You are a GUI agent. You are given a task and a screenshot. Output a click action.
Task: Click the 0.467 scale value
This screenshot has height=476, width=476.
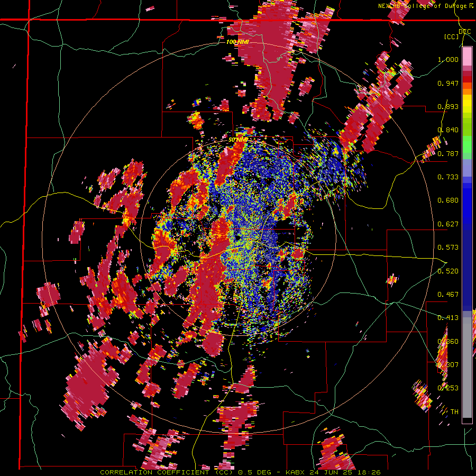(448, 294)
